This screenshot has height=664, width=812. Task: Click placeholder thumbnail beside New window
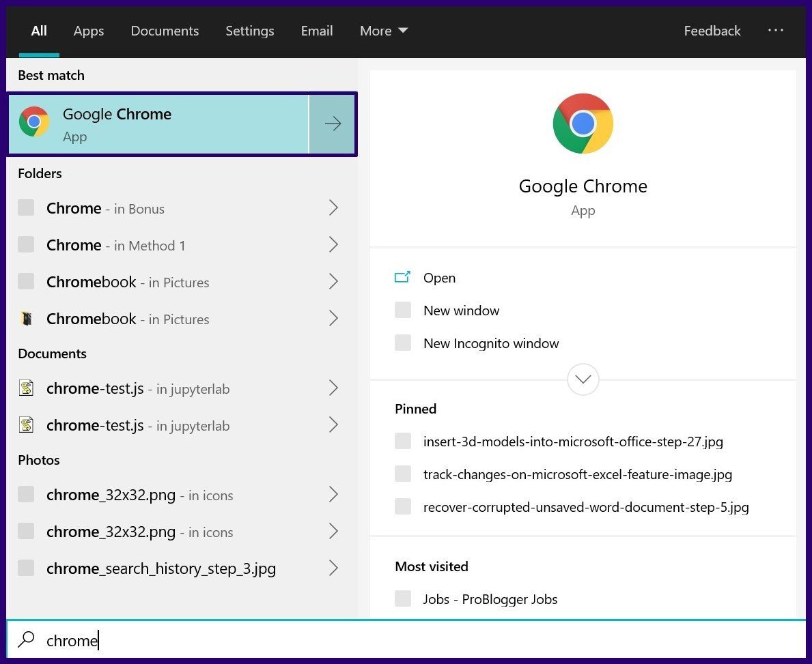click(403, 310)
